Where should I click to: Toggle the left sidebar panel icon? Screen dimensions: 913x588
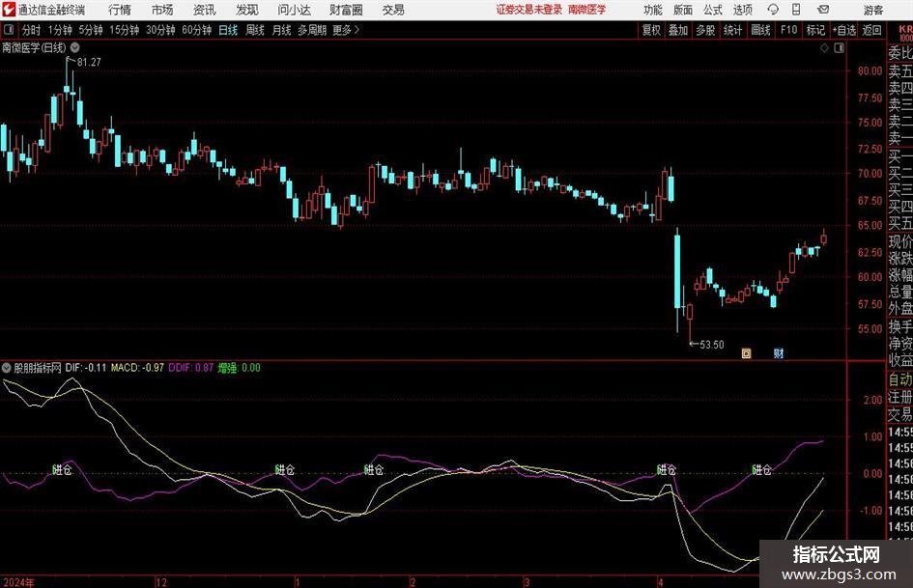[x=8, y=30]
